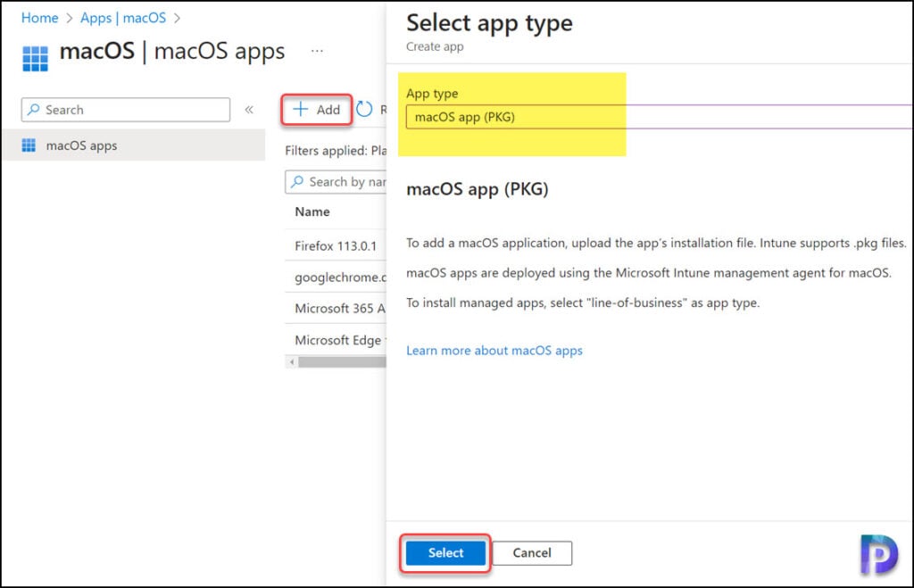Click the blue Select button
Viewport: 914px width, 588px height.
point(446,553)
